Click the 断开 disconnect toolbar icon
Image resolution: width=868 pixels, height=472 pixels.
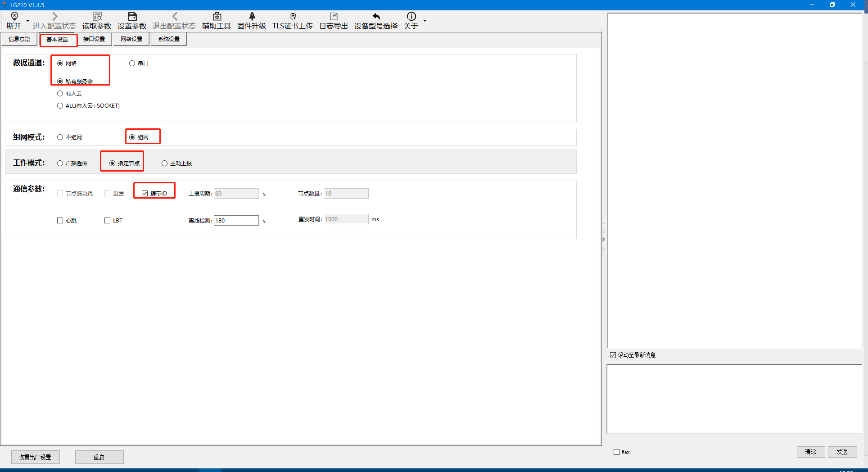pos(14,17)
